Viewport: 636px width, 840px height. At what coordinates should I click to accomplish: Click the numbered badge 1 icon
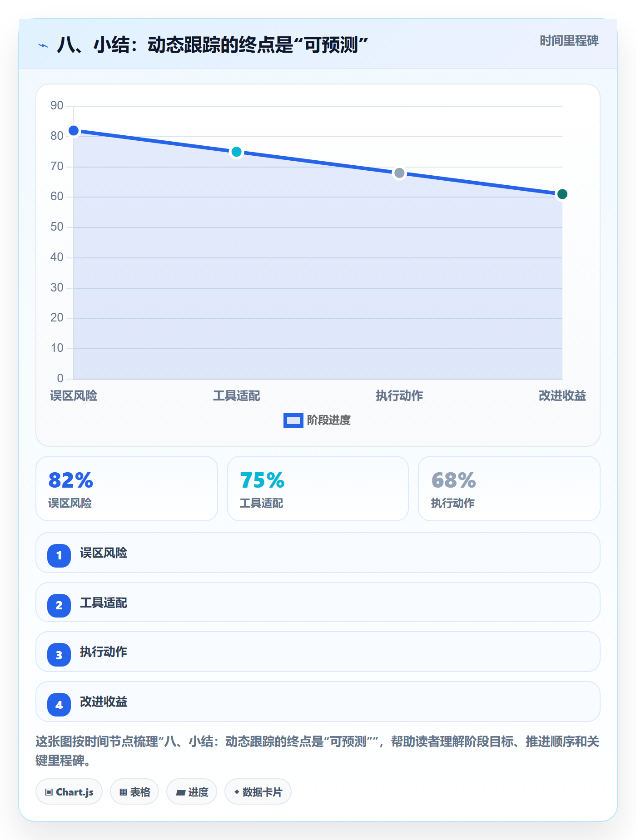[x=59, y=555]
